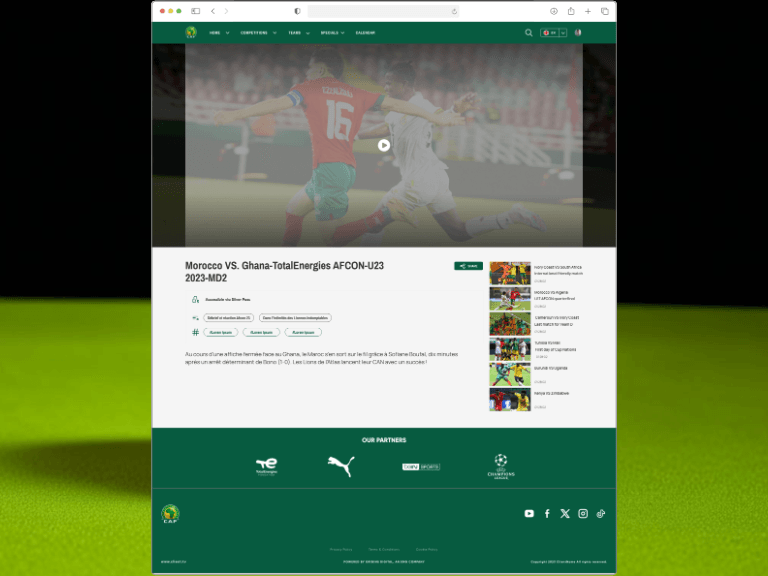Viewport: 768px width, 576px height.
Task: Open the language selector dropdown
Action: click(554, 33)
